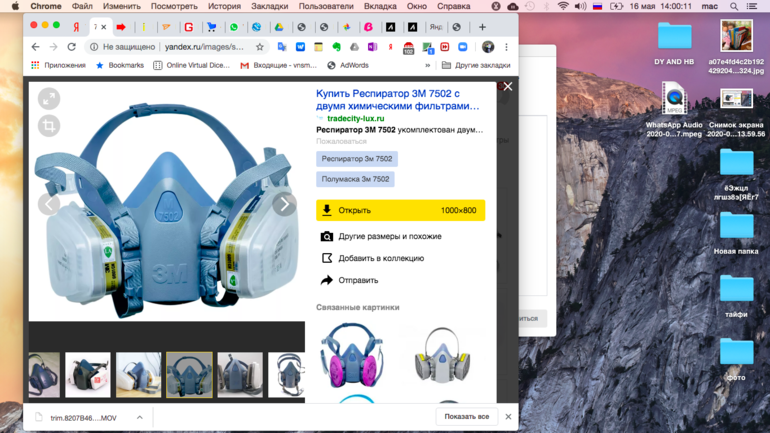Click the yandex.ru address bar
770x433 pixels.
[204, 47]
